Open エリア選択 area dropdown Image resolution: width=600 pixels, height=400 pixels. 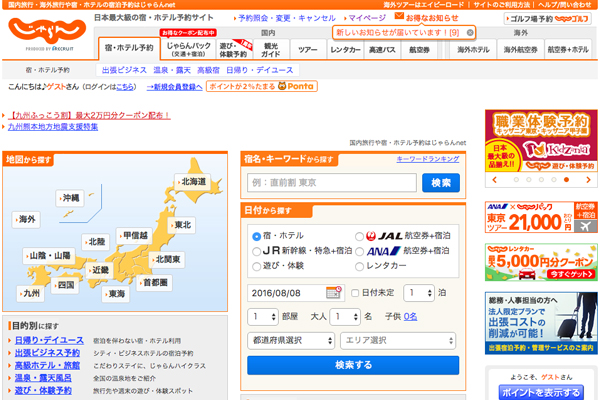click(x=398, y=340)
